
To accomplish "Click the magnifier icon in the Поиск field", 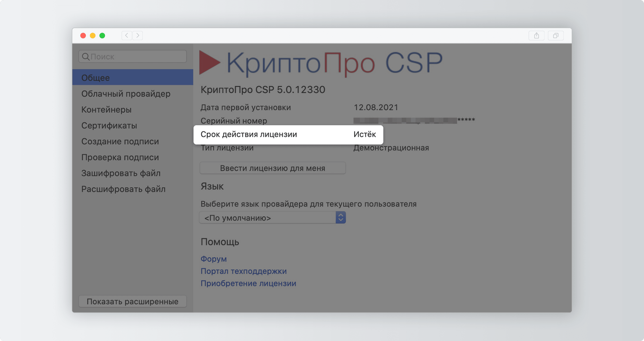I will click(x=85, y=57).
